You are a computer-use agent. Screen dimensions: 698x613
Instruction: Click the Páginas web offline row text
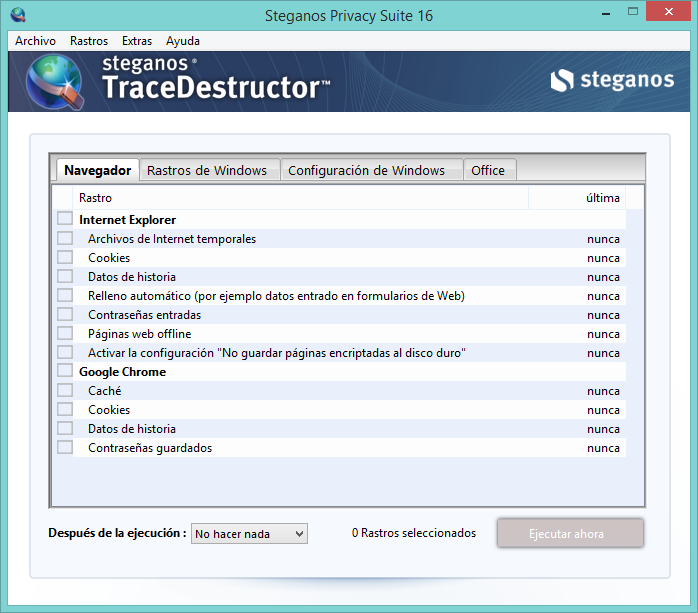140,334
